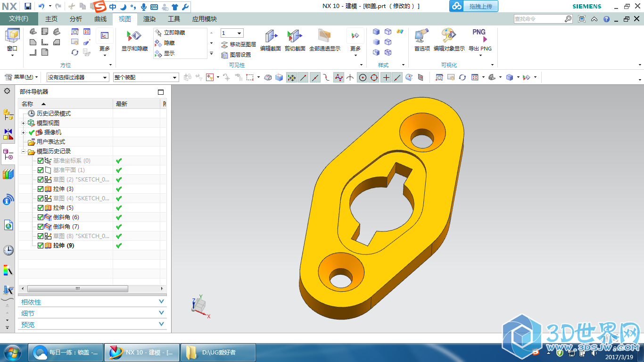Click 立即隐藏 (Immediate Hide)
644x362 pixels.
170,33
